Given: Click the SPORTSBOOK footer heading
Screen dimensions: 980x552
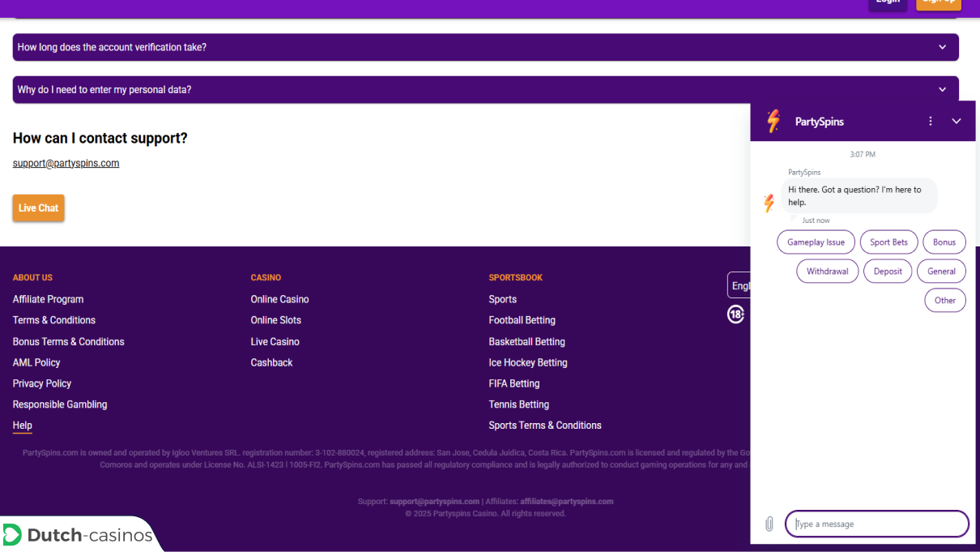Looking at the screenshot, I should pyautogui.click(x=516, y=278).
